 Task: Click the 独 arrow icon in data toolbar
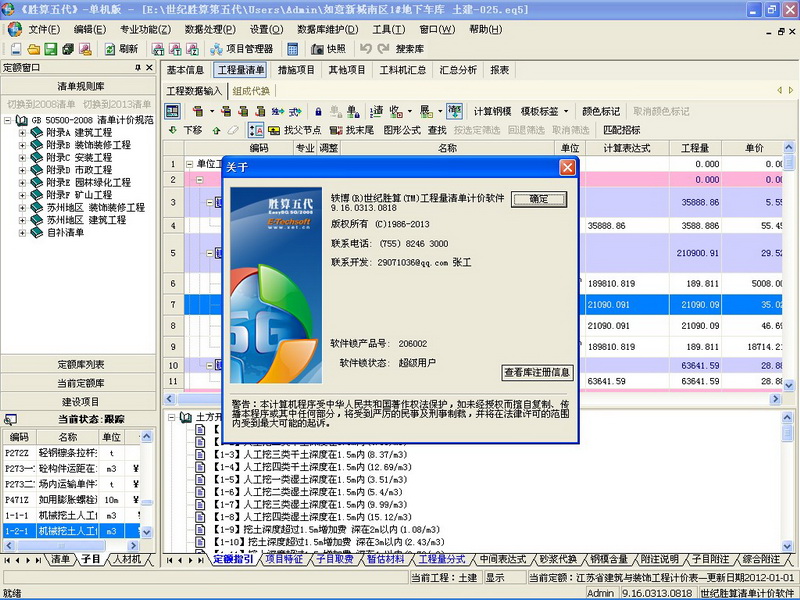[x=278, y=111]
